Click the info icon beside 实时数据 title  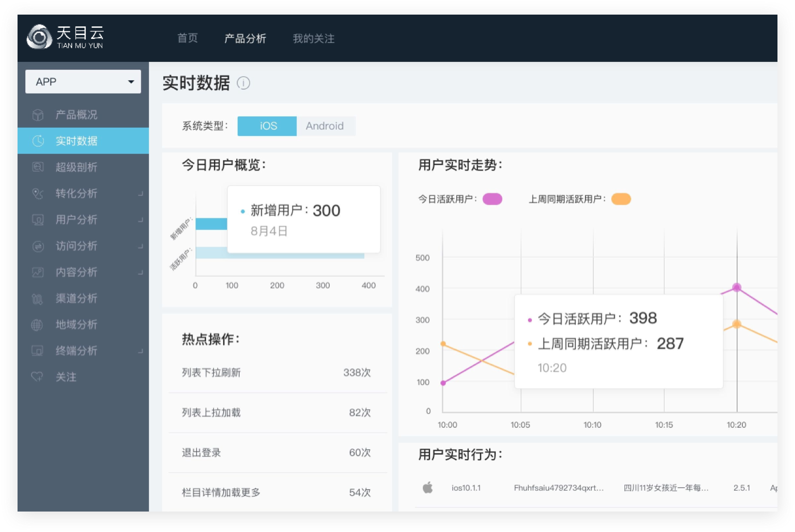coord(243,83)
